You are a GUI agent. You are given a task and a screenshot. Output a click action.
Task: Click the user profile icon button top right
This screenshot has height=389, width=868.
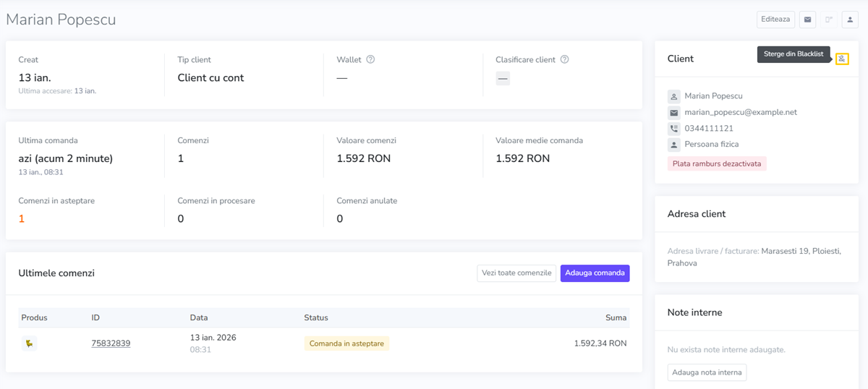(850, 20)
